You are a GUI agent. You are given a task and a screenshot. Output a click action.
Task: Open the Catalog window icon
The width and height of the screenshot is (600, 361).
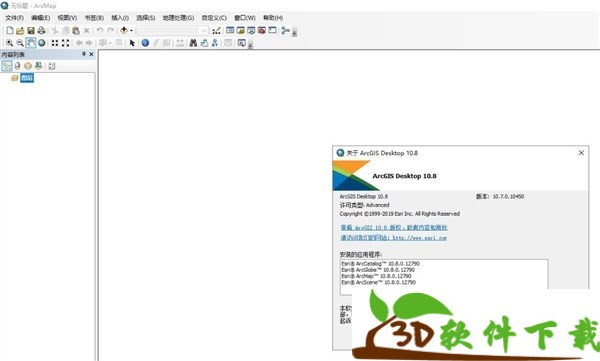[240, 30]
